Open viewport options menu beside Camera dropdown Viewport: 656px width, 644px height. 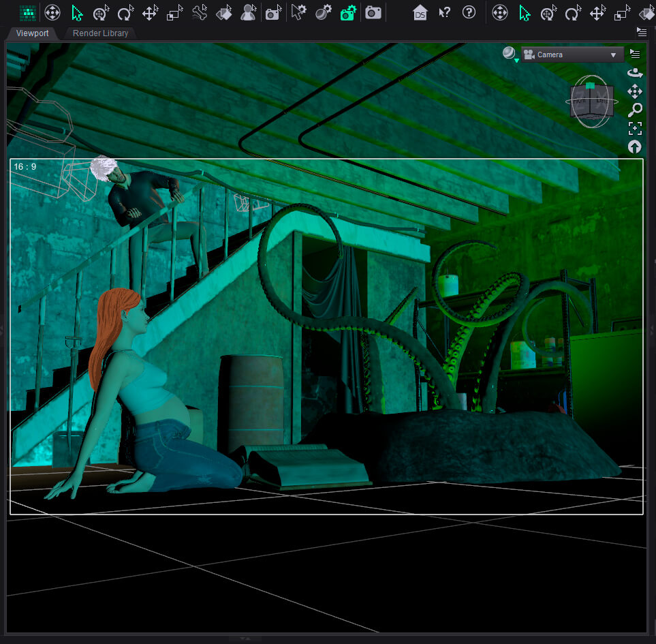635,54
